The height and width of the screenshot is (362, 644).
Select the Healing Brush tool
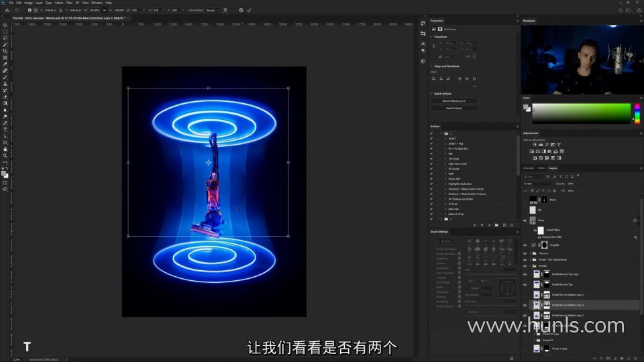(x=5, y=71)
